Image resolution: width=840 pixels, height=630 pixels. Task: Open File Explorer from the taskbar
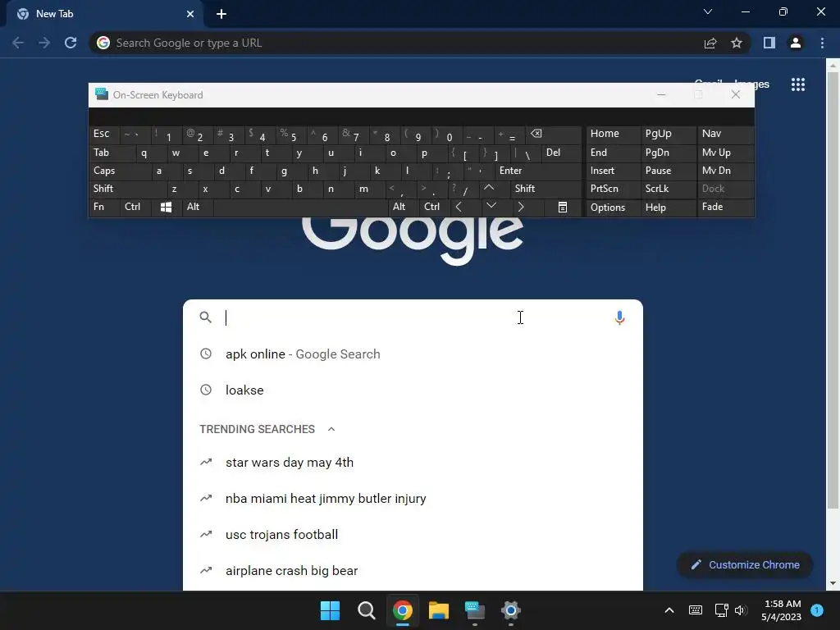(x=439, y=610)
